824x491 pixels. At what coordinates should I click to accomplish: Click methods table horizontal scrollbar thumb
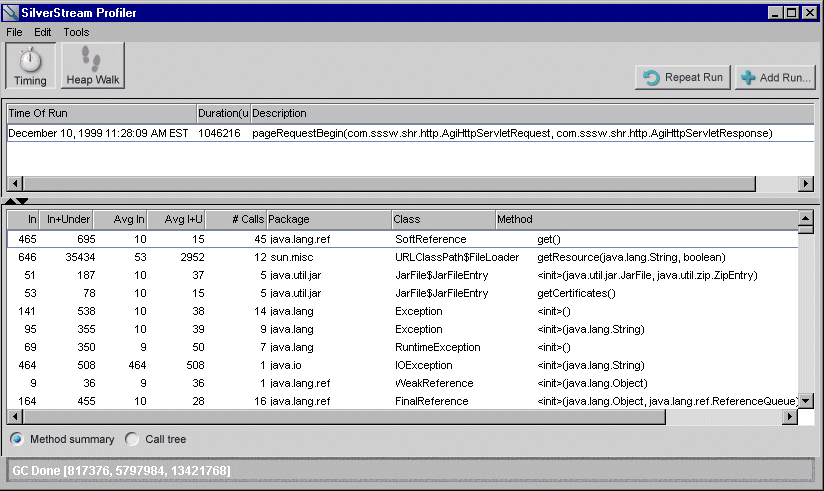point(344,417)
